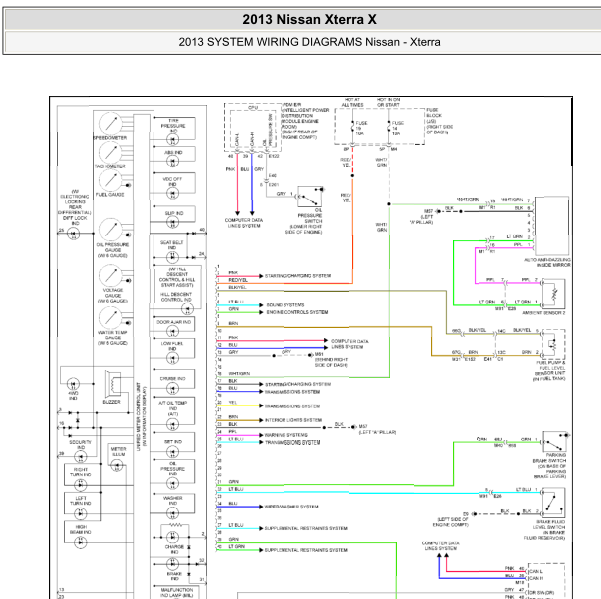This screenshot has width=601, height=599.
Task: Click SUPPLEMENTAL RESTRAINTS SYSTEM label on LT GRN wire
Action: [x=306, y=550]
